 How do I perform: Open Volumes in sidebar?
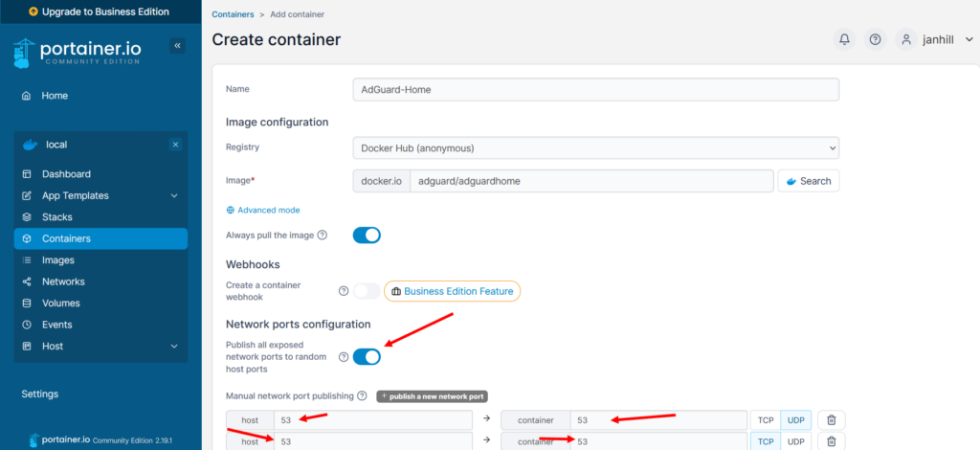100,304
